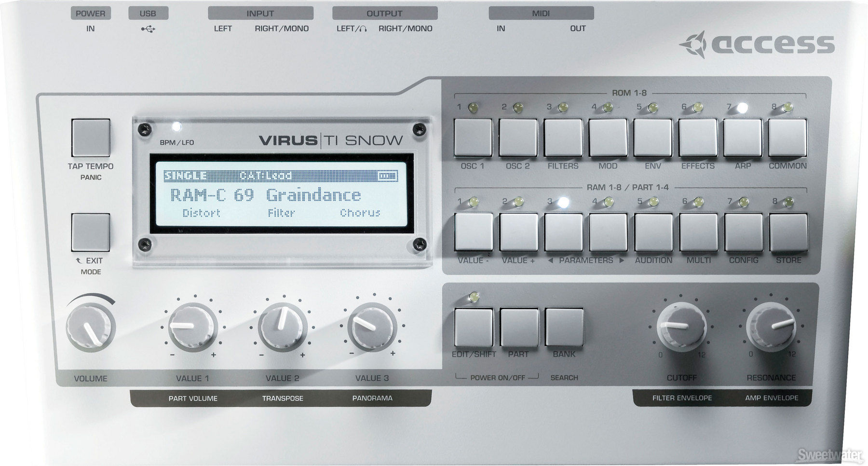Select the COMMON section button

click(788, 137)
